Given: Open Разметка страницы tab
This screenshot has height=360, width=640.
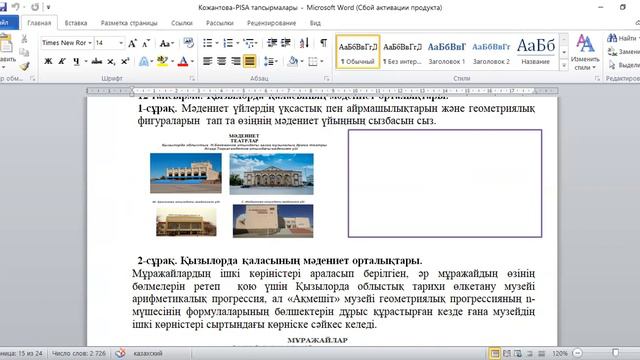Looking at the screenshot, I should (129, 23).
